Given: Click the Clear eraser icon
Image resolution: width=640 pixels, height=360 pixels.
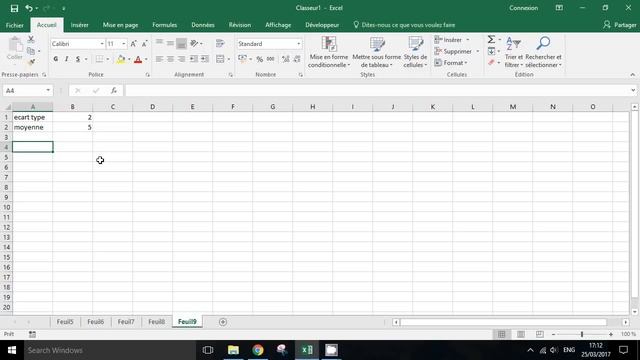Looking at the screenshot, I should click(x=491, y=62).
